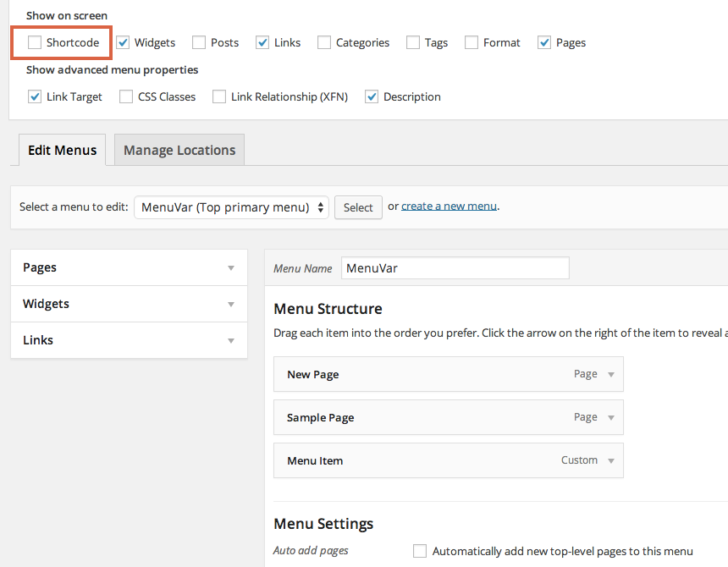
Task: Expand the Pages accordion arrow
Action: 231,268
